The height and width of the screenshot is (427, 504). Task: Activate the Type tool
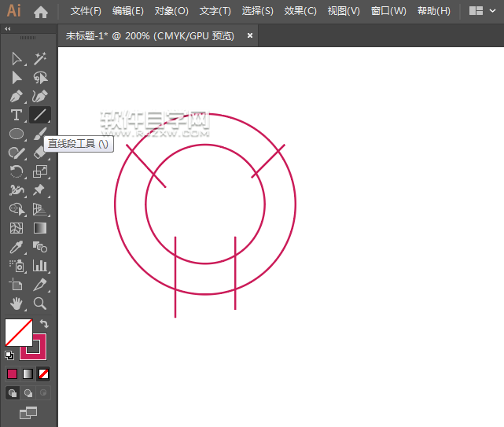[x=17, y=115]
